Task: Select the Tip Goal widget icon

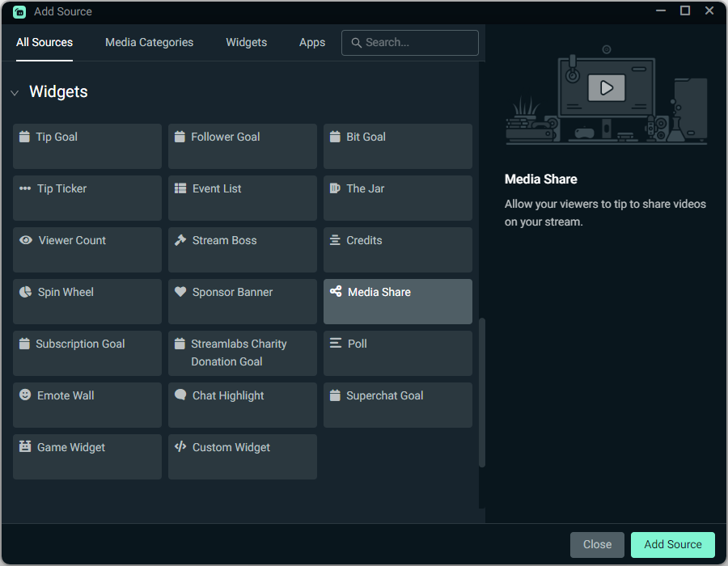Action: tap(23, 136)
